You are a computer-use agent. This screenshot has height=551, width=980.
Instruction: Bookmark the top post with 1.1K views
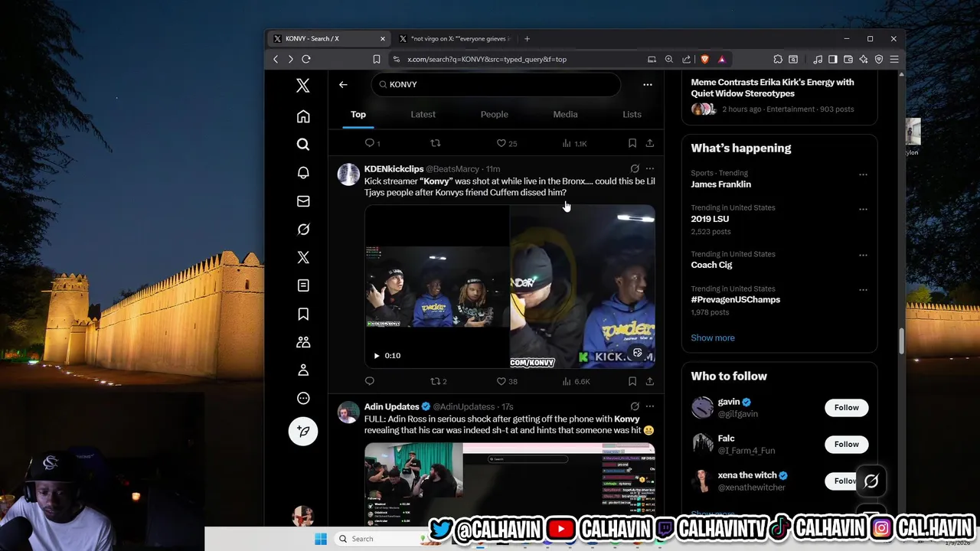point(632,143)
